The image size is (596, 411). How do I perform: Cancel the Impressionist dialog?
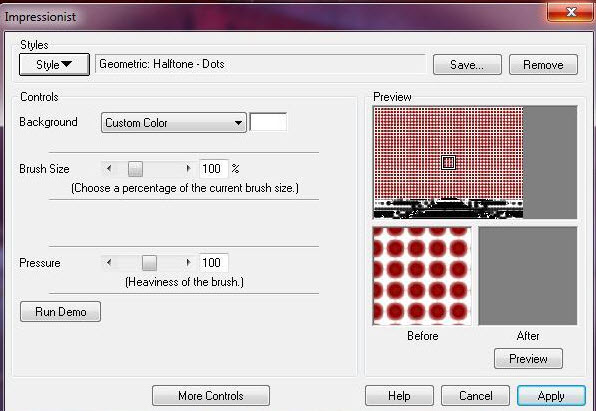(x=476, y=396)
